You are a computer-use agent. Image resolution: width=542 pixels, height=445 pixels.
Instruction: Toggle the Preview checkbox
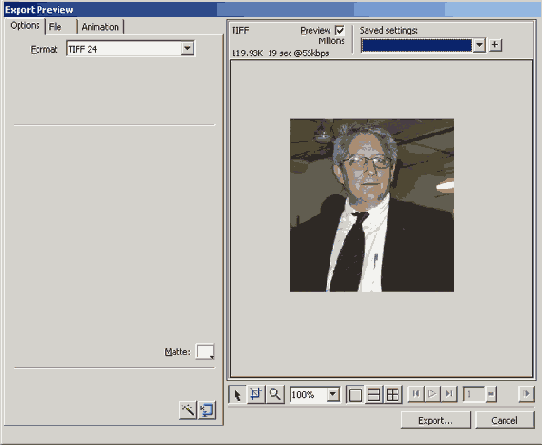[x=340, y=31]
